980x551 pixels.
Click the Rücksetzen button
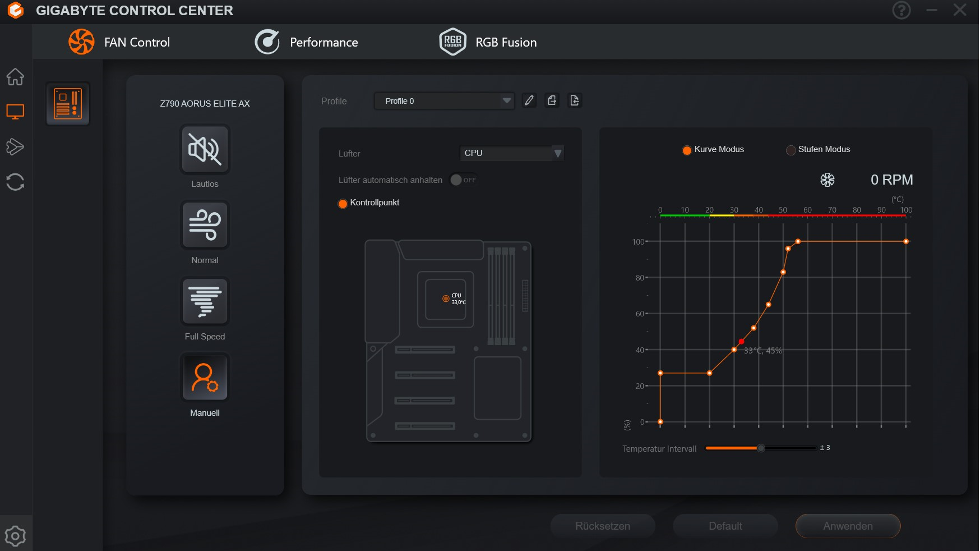click(x=603, y=526)
